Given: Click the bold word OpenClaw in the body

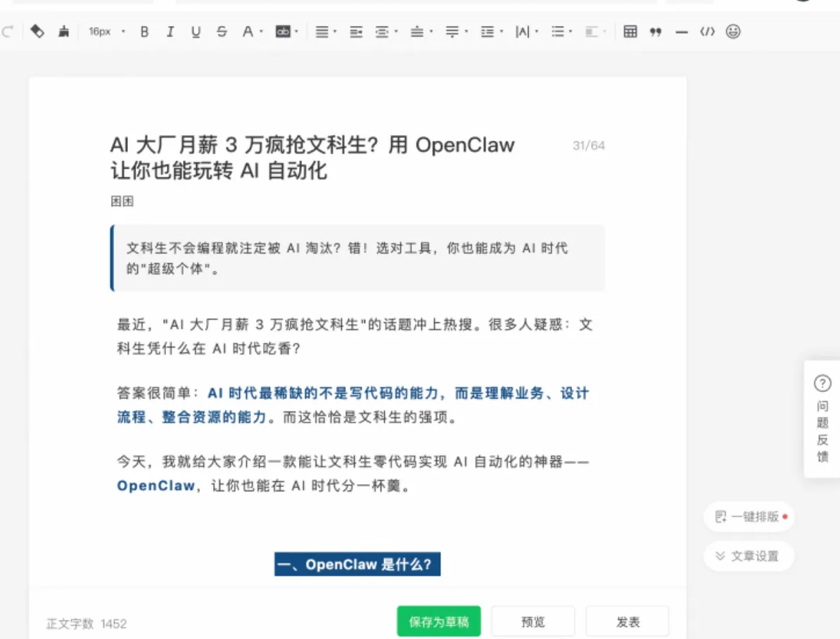Looking at the screenshot, I should click(156, 486).
